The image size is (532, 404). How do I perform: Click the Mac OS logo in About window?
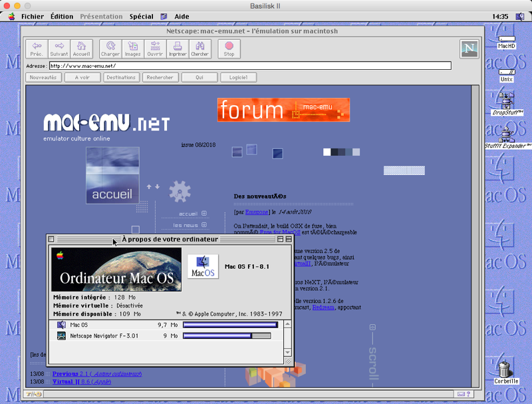203,266
